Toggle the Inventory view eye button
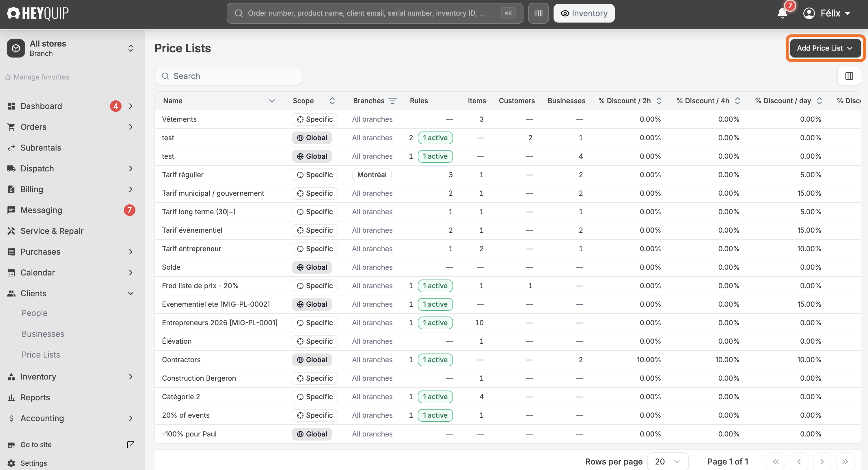This screenshot has height=470, width=868. click(x=584, y=13)
